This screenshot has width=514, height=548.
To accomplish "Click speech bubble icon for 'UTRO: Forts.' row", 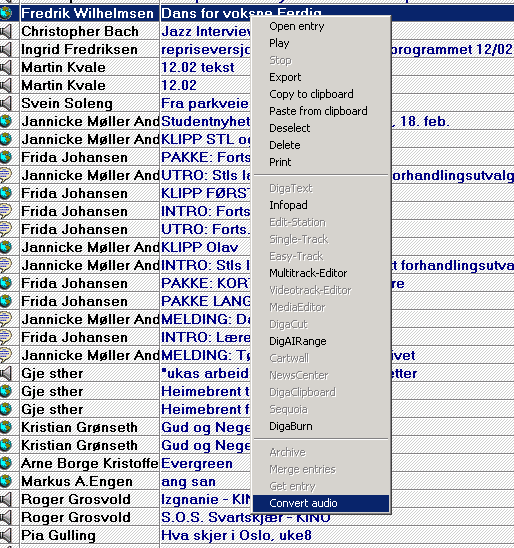I will (x=6, y=229).
